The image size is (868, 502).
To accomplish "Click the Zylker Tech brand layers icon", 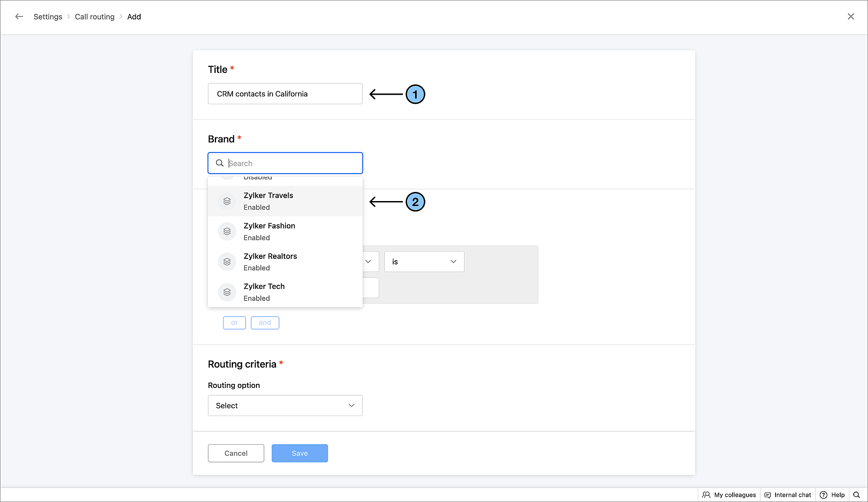I will point(227,292).
